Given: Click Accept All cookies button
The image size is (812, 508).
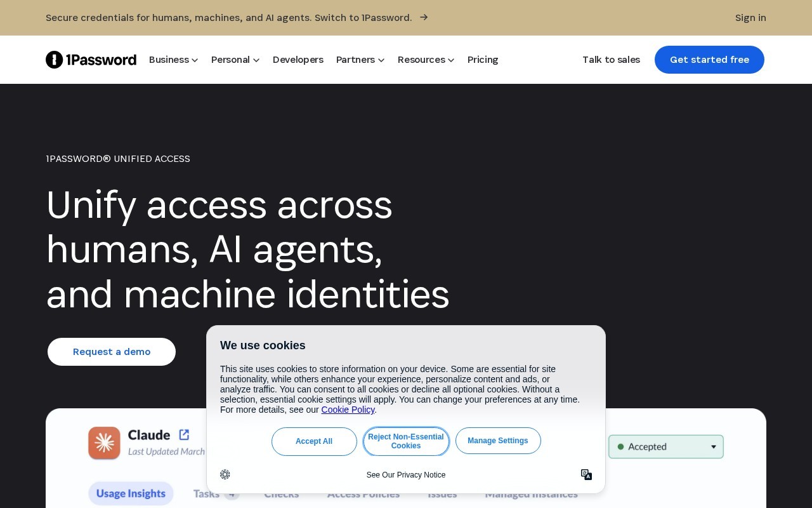Looking at the screenshot, I should 314,441.
